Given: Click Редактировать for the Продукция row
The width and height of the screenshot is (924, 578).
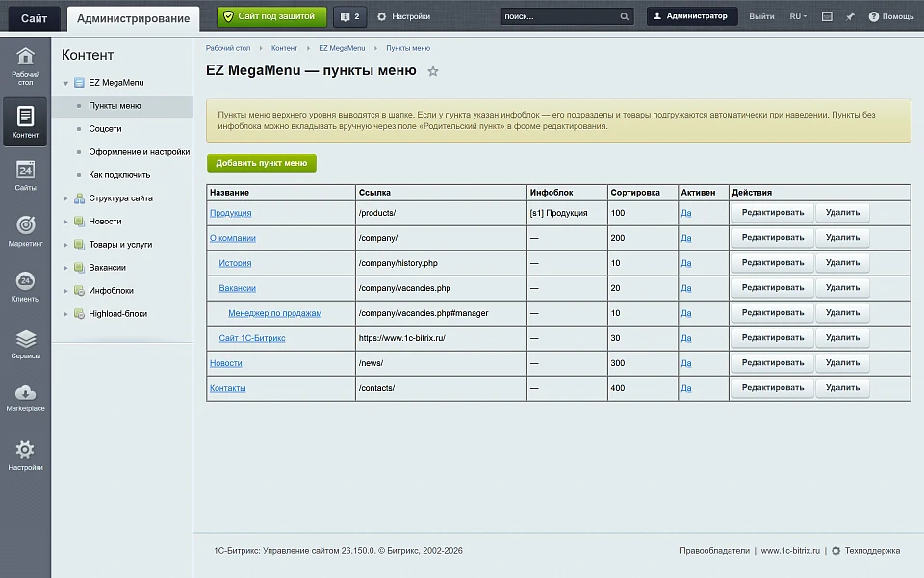Looking at the screenshot, I should (x=773, y=212).
